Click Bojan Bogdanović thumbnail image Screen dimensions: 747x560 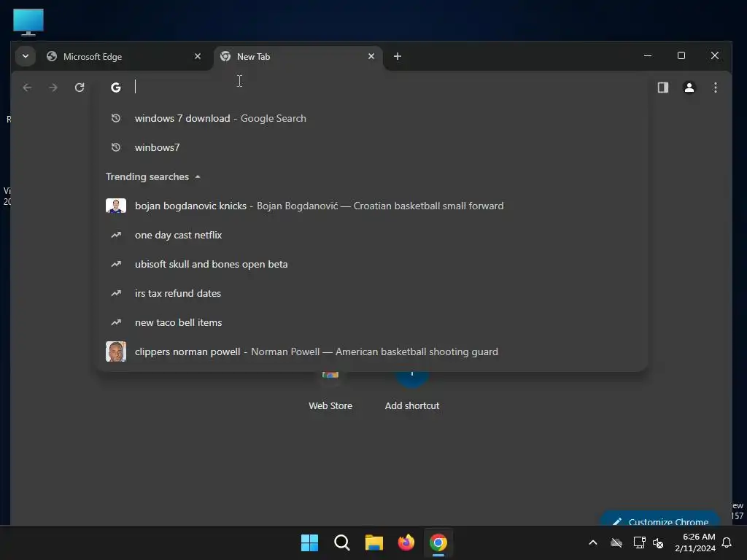coord(116,206)
